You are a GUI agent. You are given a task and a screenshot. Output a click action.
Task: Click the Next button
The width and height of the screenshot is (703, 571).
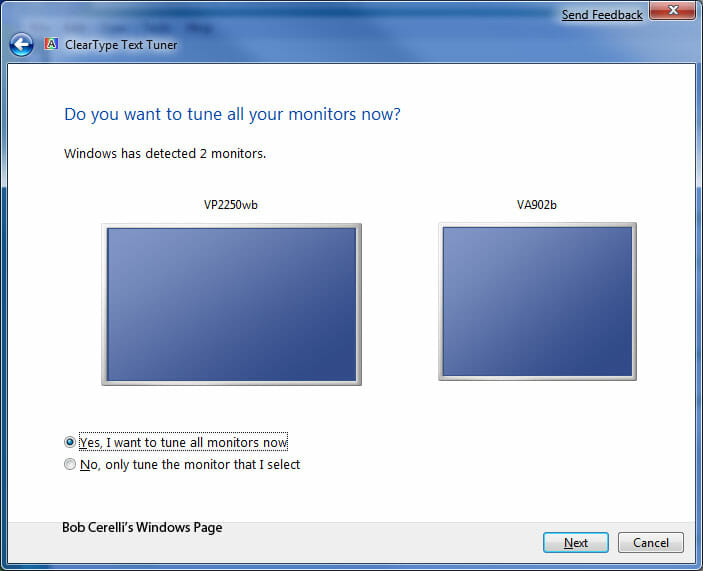pos(576,543)
